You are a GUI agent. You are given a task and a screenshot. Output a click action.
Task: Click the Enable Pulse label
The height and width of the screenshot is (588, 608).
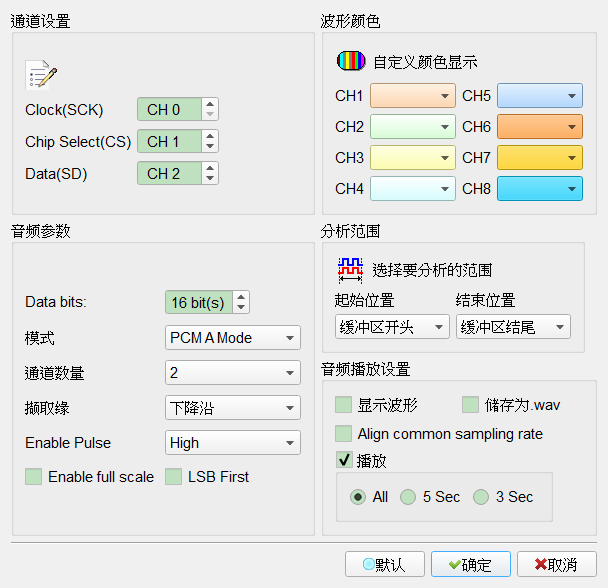pos(68,443)
